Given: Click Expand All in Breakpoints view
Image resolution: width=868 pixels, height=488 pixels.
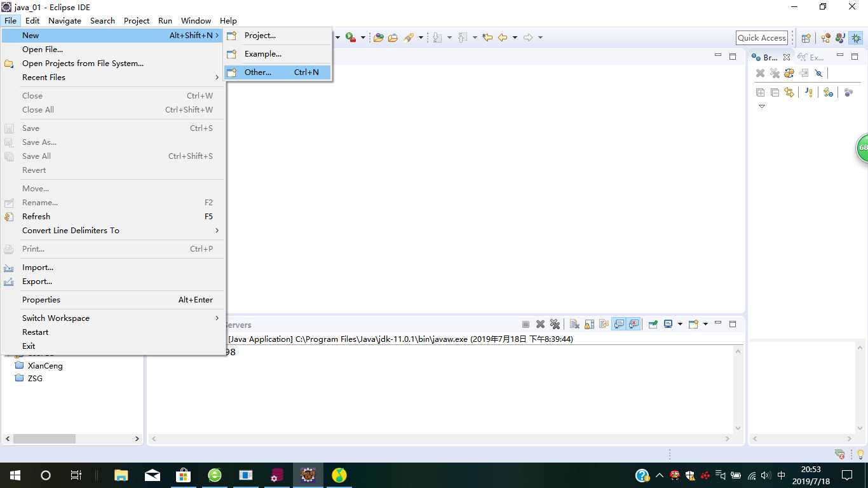Looking at the screenshot, I should [760, 92].
